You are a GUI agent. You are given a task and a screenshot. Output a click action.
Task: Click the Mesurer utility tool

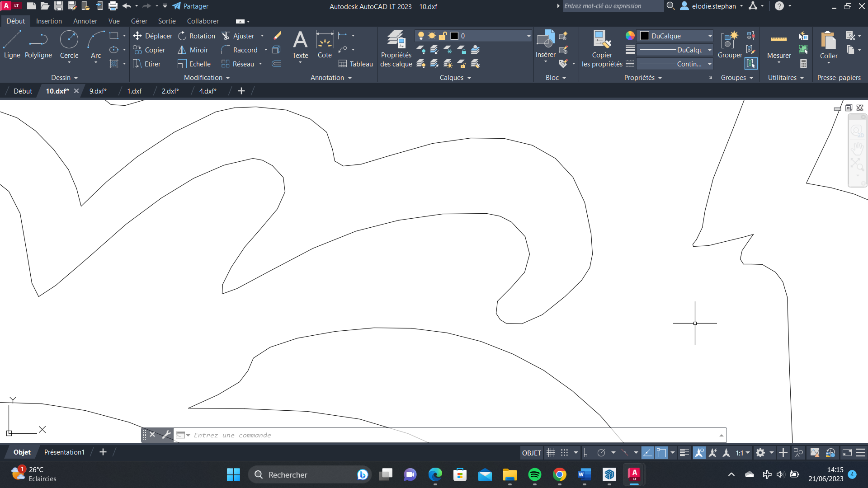coord(779,45)
